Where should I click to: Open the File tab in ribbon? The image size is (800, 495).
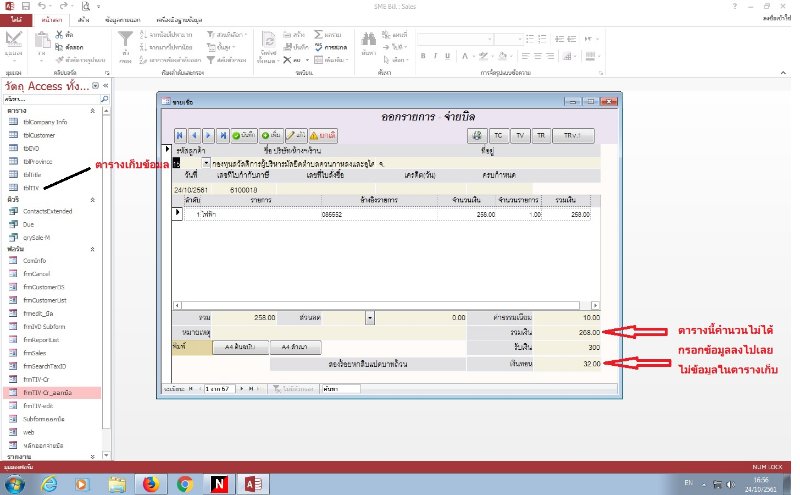pos(17,19)
